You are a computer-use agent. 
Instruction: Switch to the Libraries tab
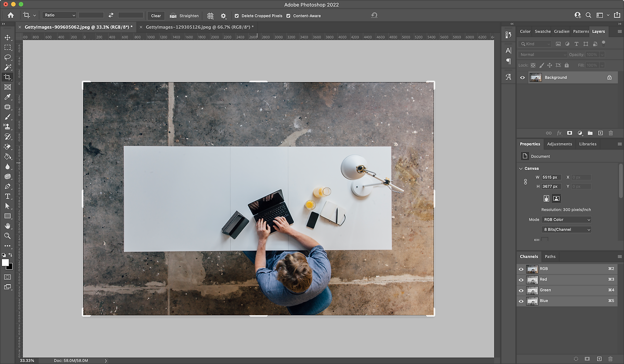[588, 144]
